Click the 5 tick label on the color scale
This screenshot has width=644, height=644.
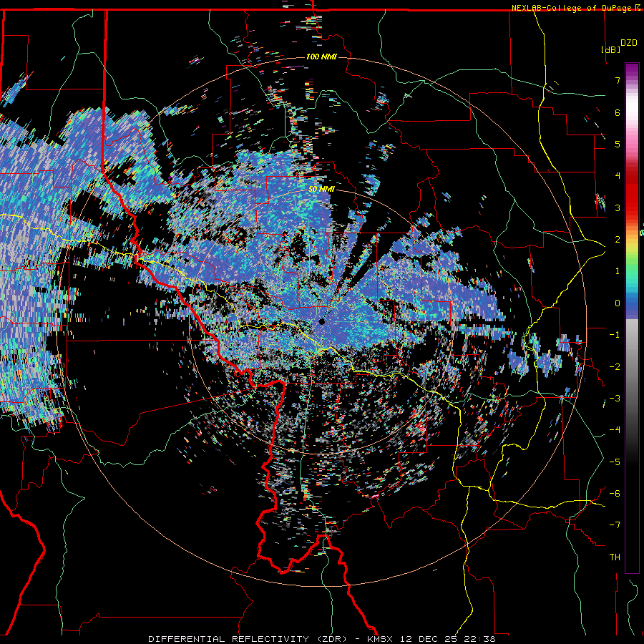pos(618,144)
